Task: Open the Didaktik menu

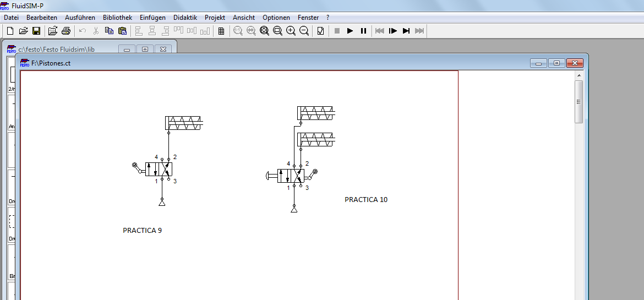Action: (x=185, y=18)
